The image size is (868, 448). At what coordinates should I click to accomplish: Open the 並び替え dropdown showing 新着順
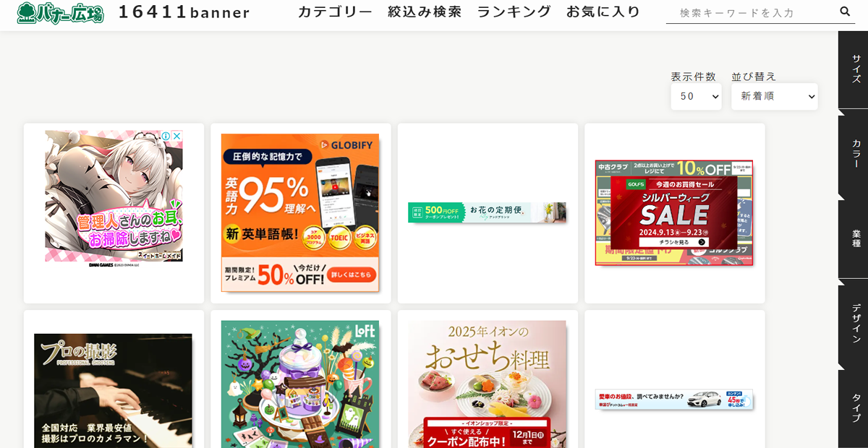(x=775, y=96)
